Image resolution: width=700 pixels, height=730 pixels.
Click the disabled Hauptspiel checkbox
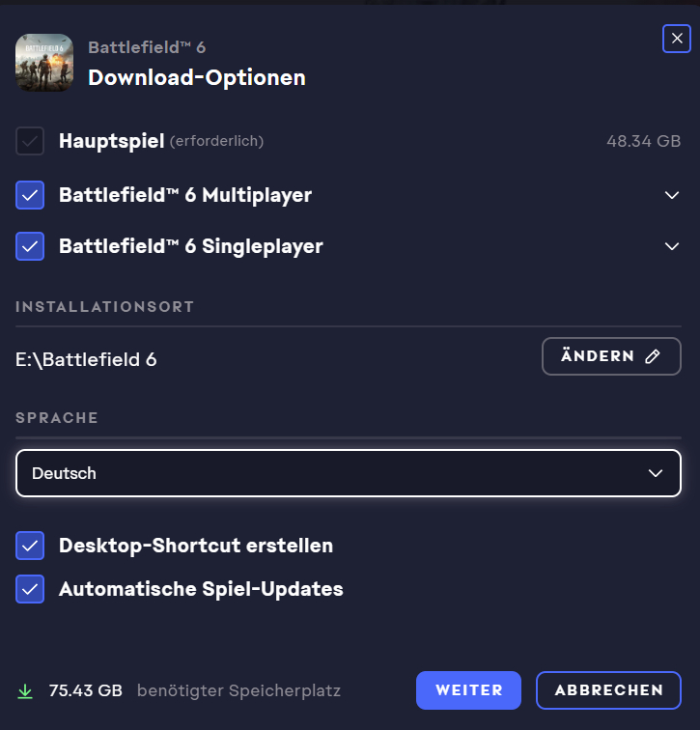30,141
